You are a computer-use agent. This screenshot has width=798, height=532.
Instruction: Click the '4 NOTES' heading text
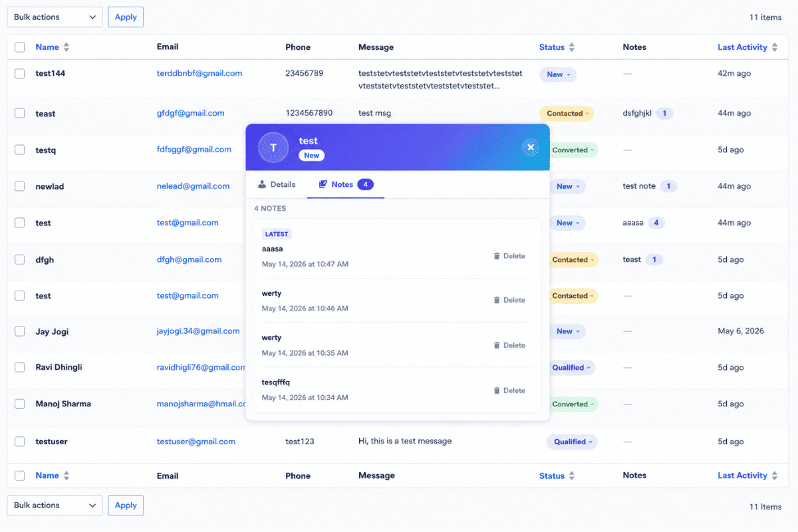270,208
